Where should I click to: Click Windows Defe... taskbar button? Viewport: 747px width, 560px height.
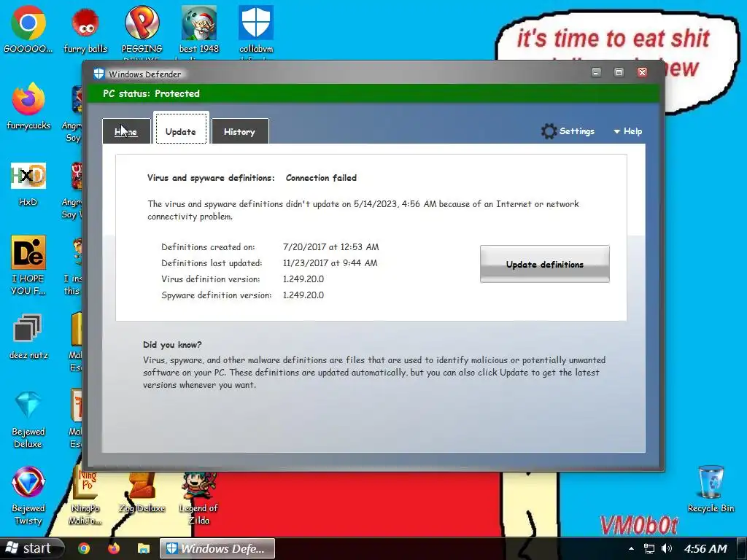click(217, 548)
